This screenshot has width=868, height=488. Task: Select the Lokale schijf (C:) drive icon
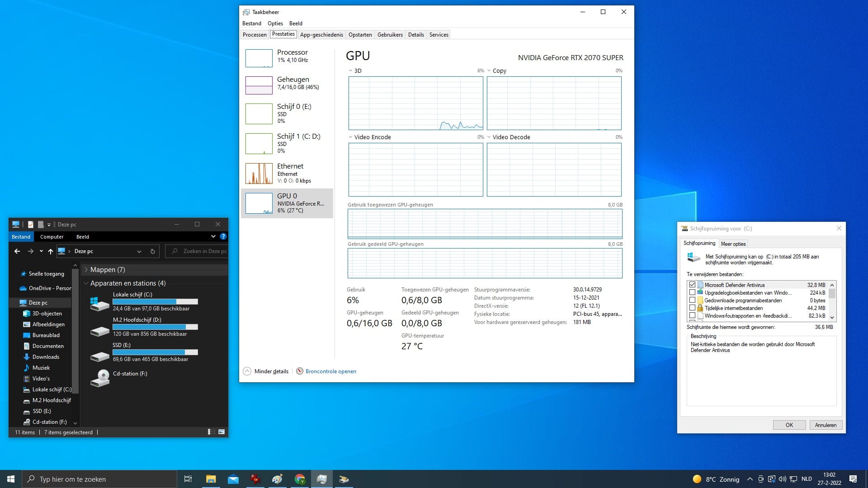pyautogui.click(x=99, y=304)
